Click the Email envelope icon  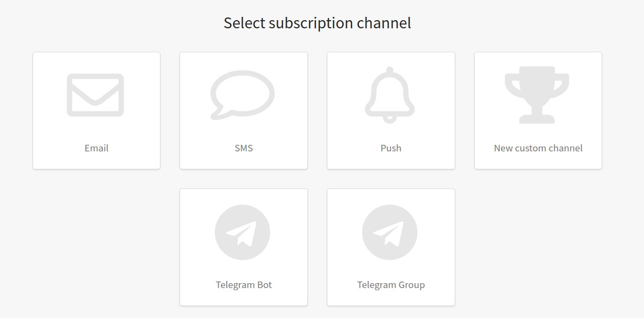coord(95,95)
